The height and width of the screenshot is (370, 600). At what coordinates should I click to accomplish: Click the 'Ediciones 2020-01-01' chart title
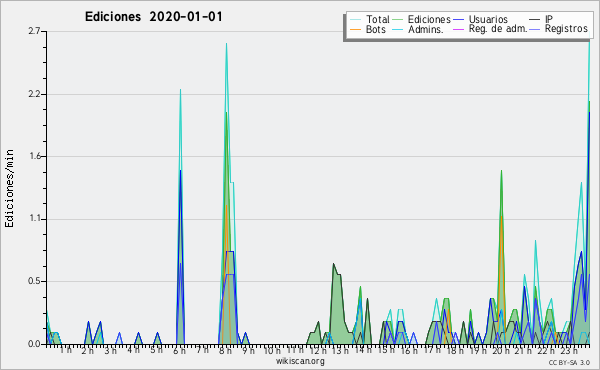click(153, 17)
